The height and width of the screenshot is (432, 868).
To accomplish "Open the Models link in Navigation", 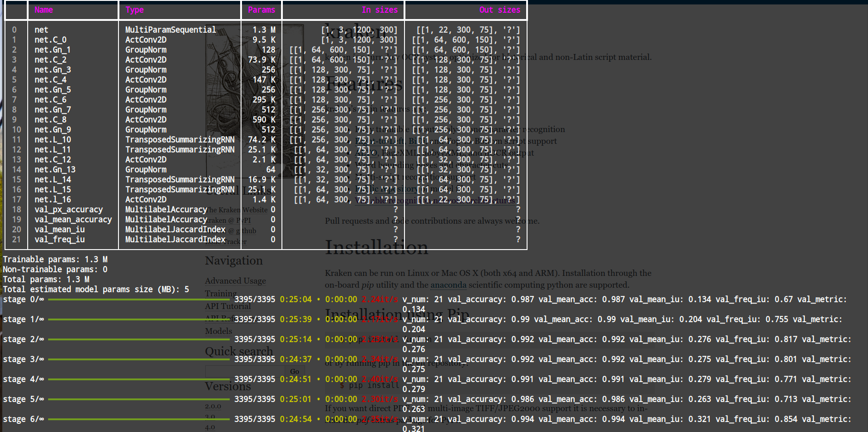I will pos(218,331).
